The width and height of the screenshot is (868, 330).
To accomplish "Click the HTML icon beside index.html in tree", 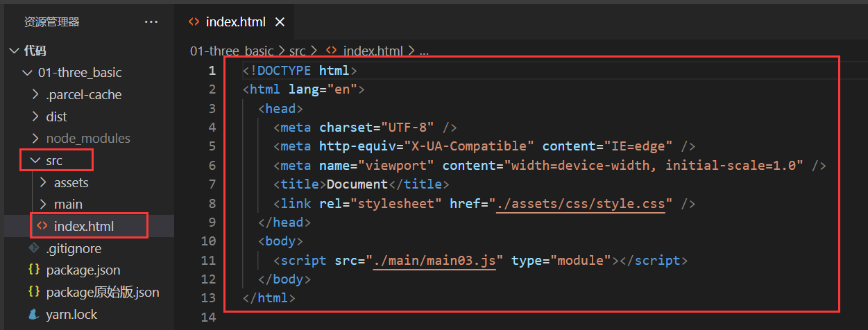I will point(42,226).
